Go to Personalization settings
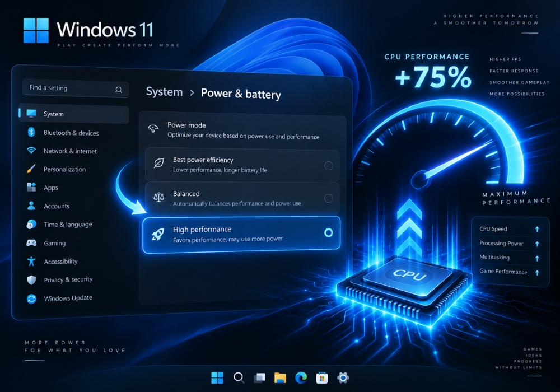This screenshot has width=560, height=392. [x=74, y=169]
